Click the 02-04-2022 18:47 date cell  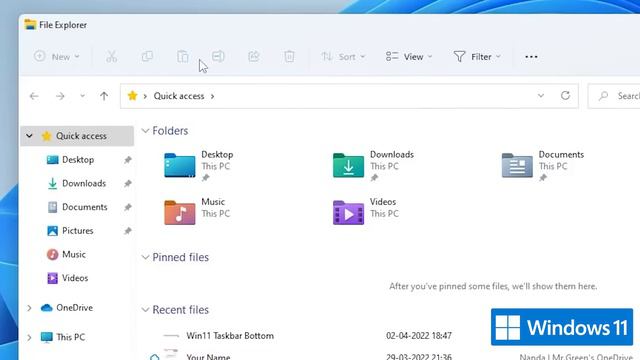point(419,336)
